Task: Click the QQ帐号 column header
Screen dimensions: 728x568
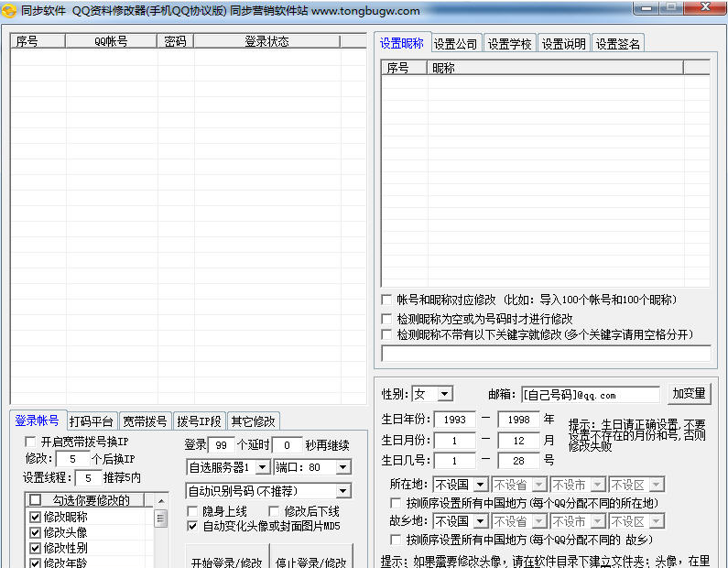Action: [x=111, y=41]
